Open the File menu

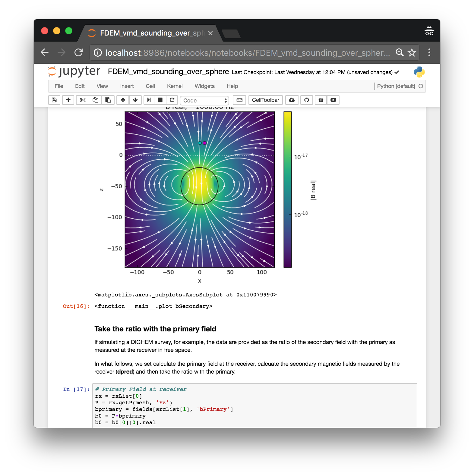click(59, 86)
